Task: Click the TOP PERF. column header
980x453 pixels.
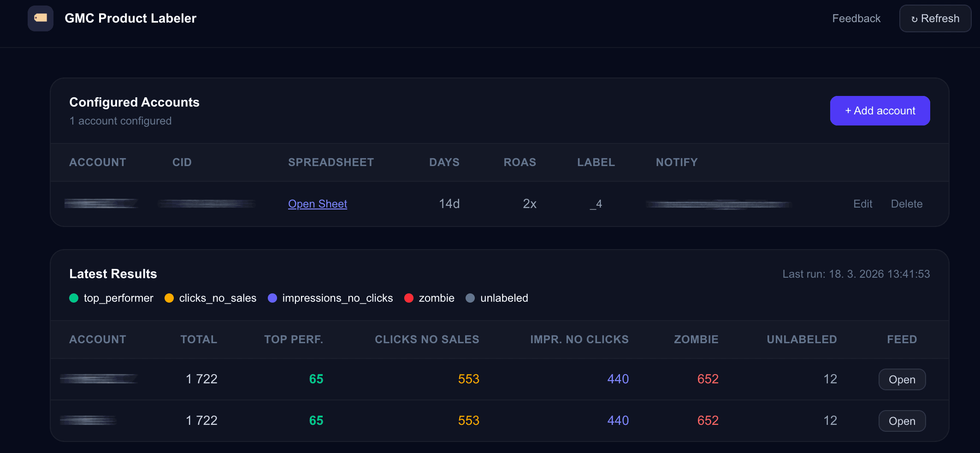Action: coord(293,340)
